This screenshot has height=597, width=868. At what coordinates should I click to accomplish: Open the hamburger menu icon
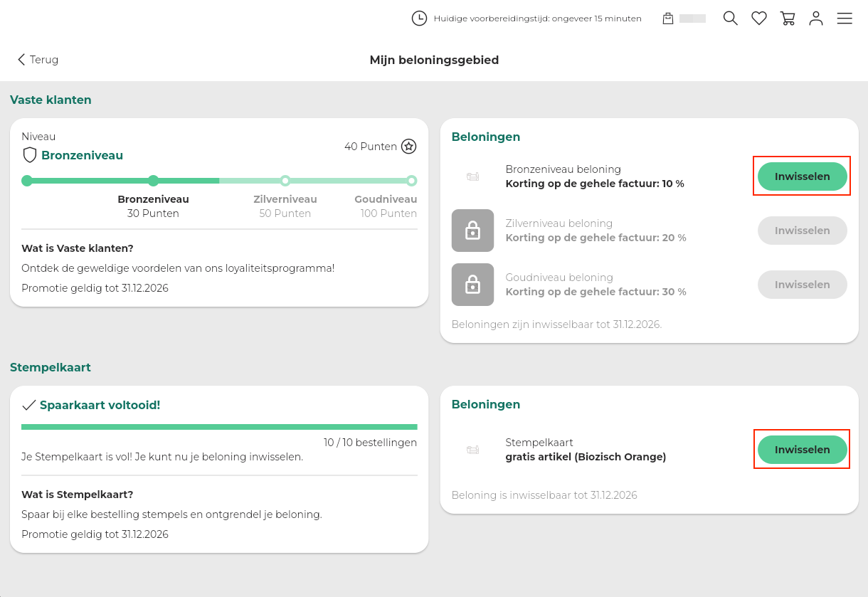tap(845, 19)
